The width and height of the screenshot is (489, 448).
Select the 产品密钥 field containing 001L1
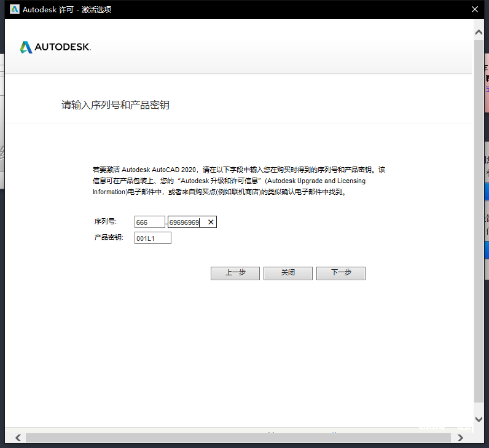coord(152,238)
